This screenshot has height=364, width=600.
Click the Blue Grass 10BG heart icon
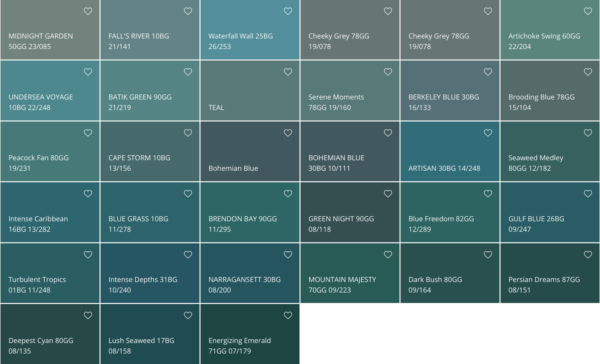pos(188,194)
